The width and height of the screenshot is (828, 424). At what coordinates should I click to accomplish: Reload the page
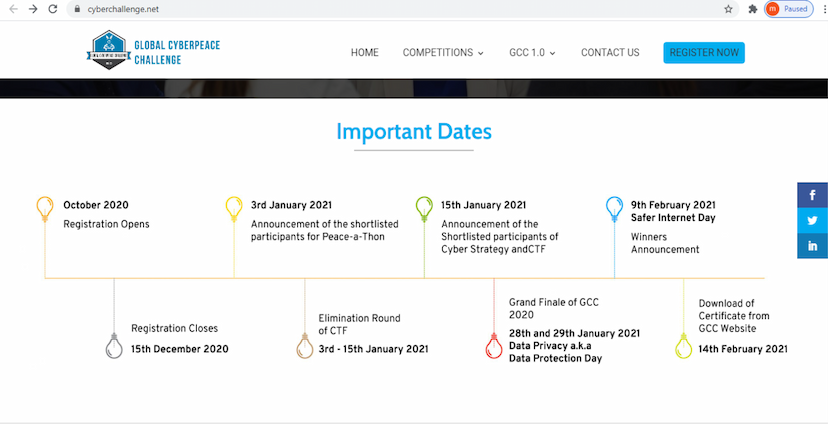click(54, 9)
